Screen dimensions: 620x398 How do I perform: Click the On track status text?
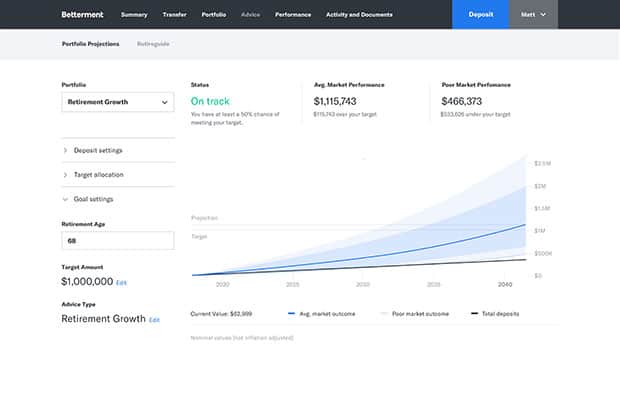pyautogui.click(x=210, y=102)
